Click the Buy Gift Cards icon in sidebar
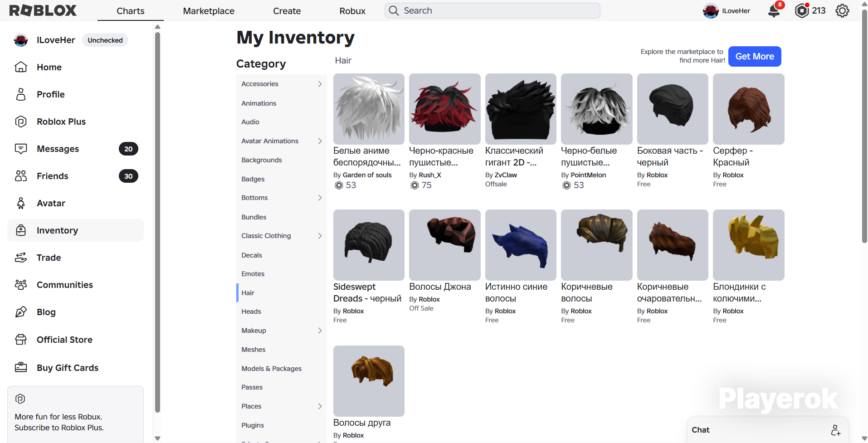The image size is (868, 443). tap(21, 368)
